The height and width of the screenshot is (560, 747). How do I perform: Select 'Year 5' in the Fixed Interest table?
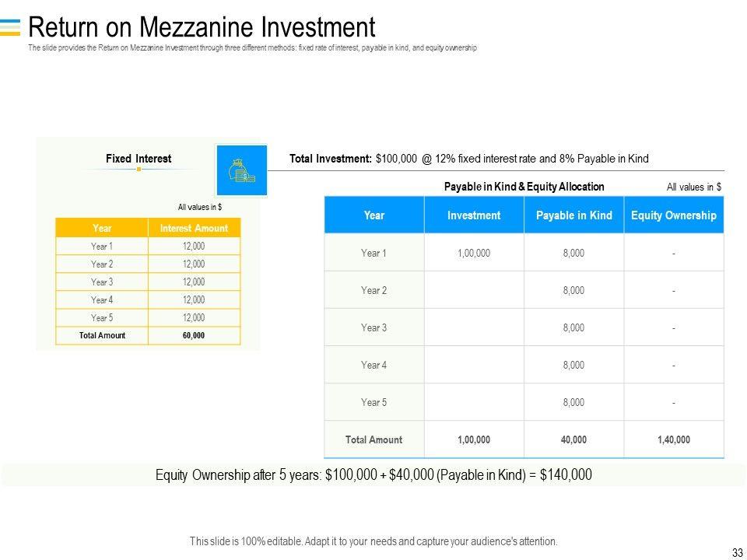[x=102, y=317]
